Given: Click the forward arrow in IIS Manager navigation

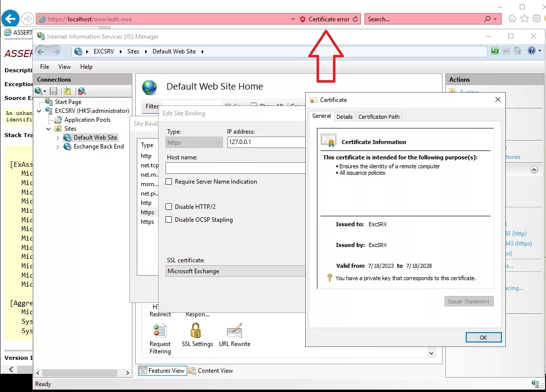Looking at the screenshot, I should (56, 51).
